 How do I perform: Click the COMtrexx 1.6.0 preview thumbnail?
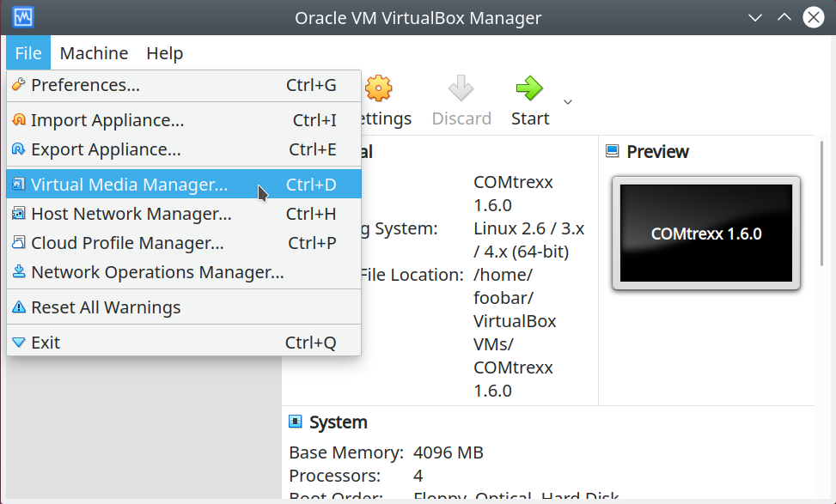706,234
